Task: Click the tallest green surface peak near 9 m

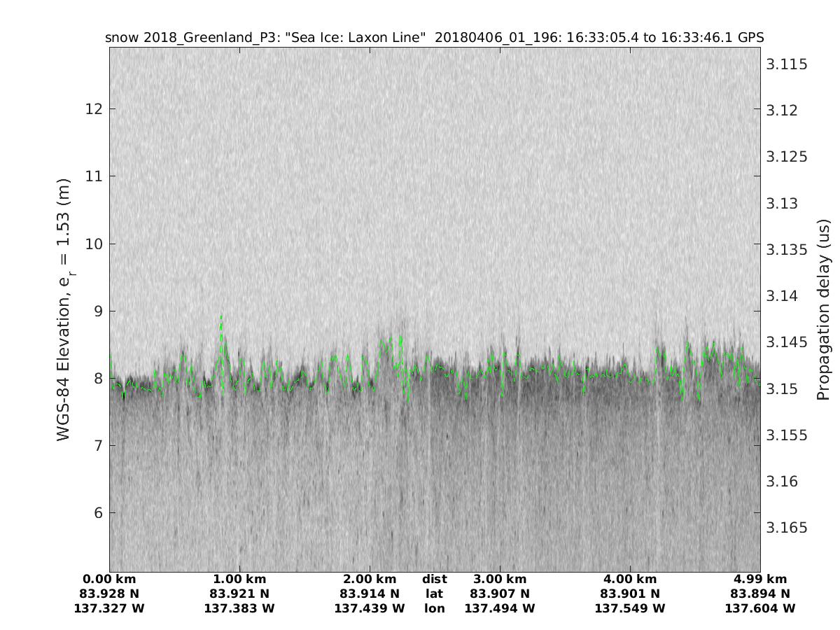Action: coord(222,317)
